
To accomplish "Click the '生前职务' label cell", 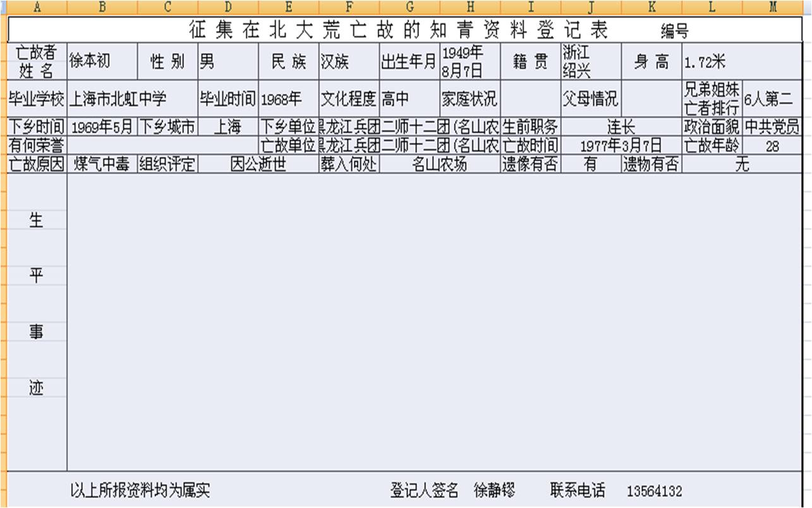I will pyautogui.click(x=530, y=126).
